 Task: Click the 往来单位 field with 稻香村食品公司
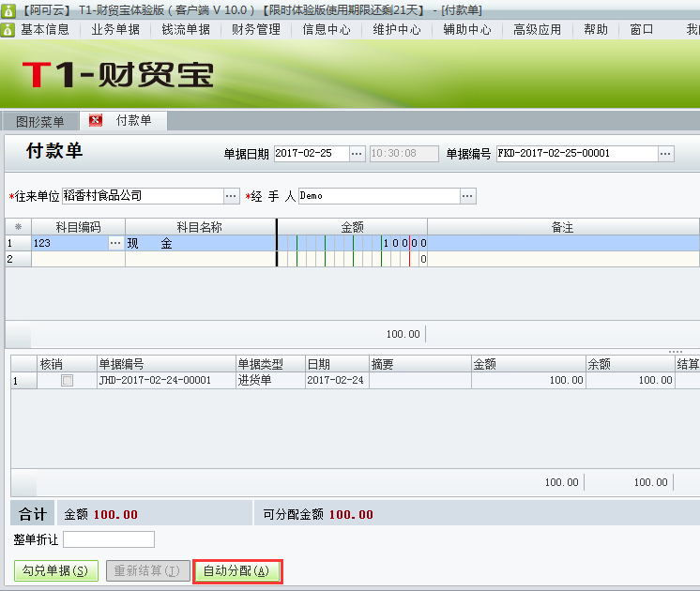click(x=143, y=196)
